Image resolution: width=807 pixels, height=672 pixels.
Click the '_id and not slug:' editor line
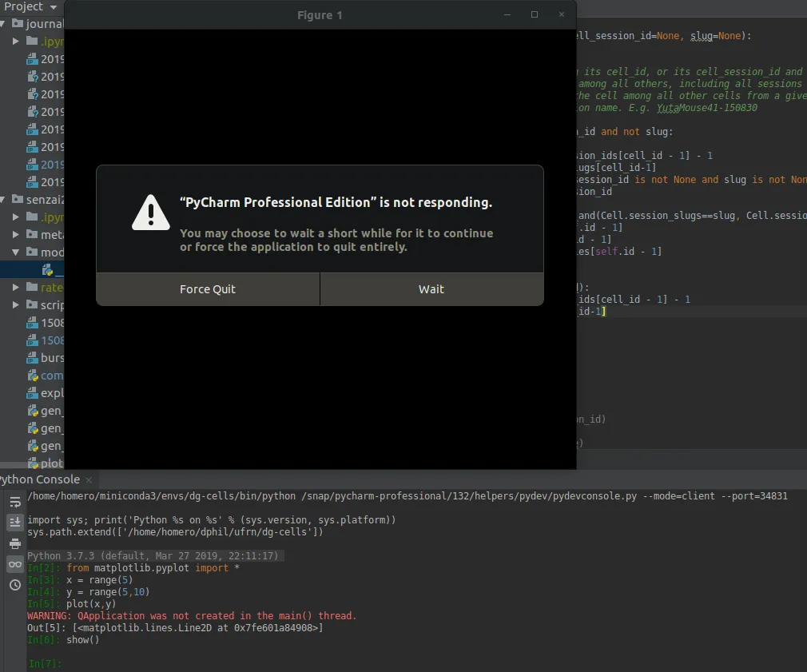coord(625,132)
